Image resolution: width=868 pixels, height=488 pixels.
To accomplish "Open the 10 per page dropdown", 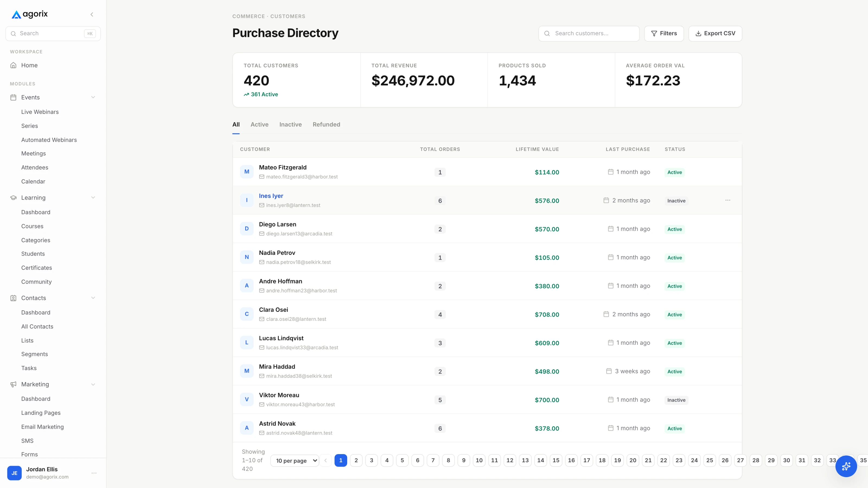I will (295, 460).
